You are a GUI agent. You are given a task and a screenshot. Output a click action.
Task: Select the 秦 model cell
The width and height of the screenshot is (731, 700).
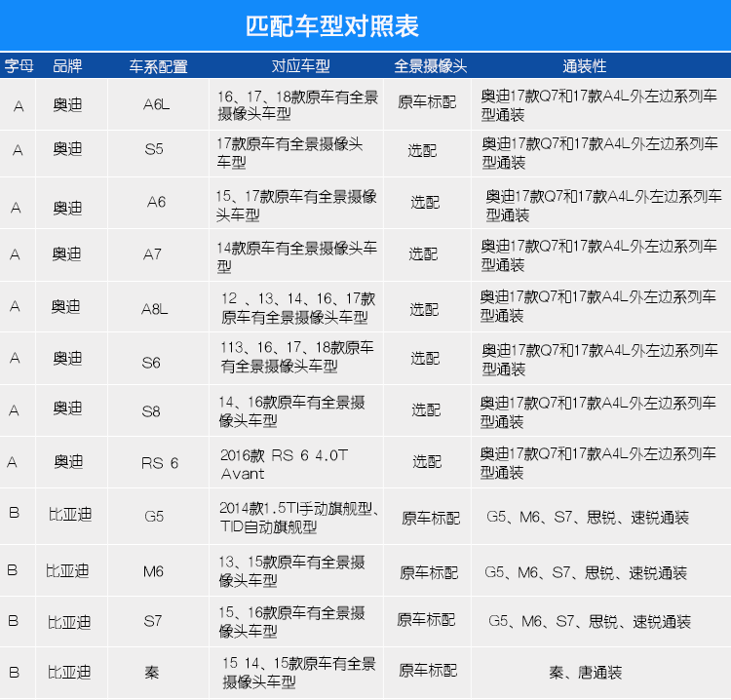click(151, 672)
